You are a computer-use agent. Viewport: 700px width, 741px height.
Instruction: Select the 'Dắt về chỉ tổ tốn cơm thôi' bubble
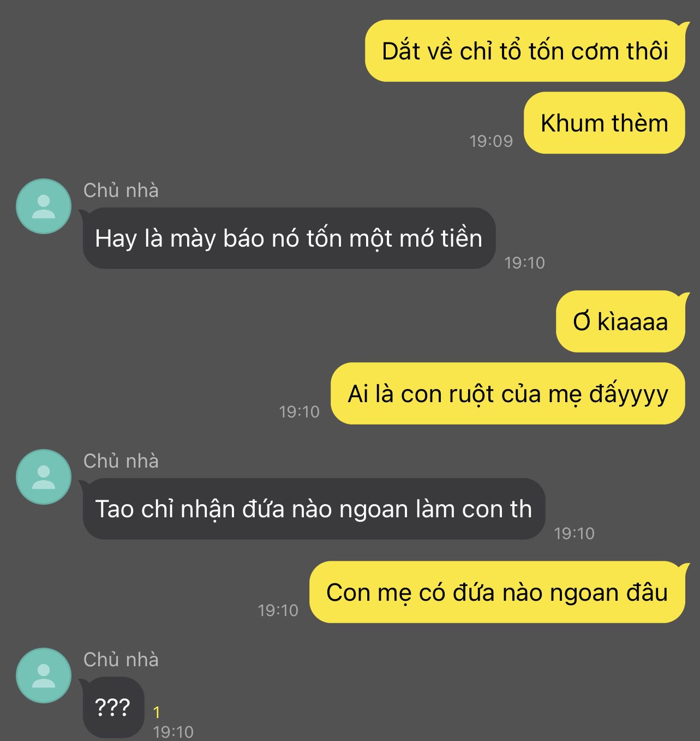[x=525, y=51]
